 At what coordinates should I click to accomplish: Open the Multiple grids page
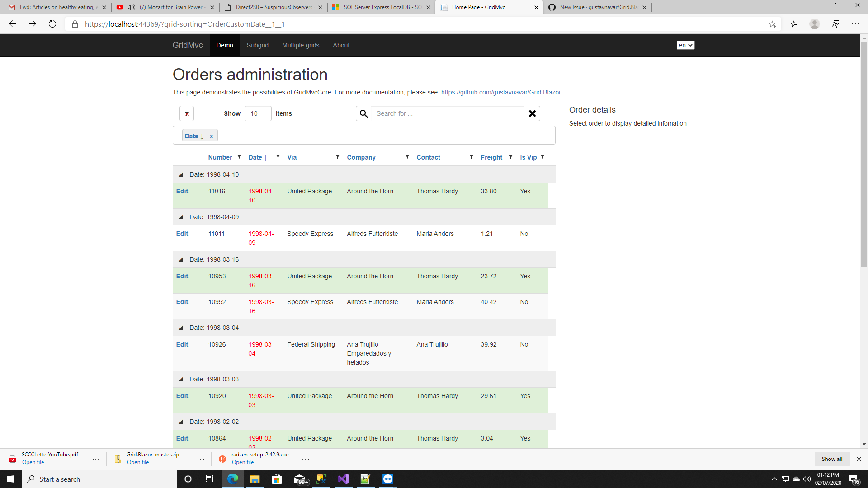click(x=300, y=45)
